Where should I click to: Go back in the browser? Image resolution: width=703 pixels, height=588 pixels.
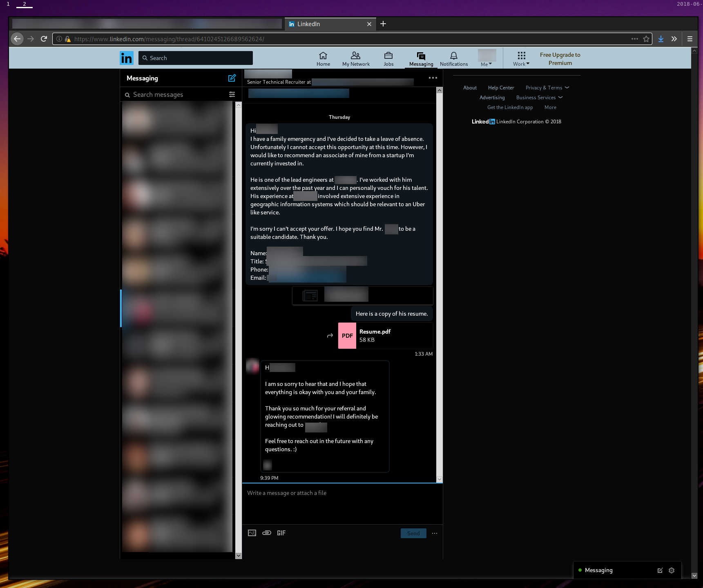click(17, 39)
